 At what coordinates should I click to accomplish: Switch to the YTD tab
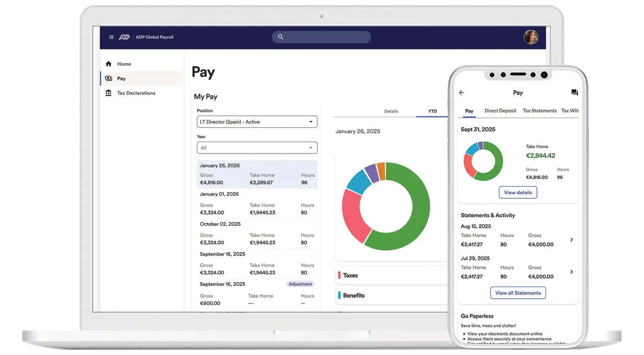pos(433,111)
